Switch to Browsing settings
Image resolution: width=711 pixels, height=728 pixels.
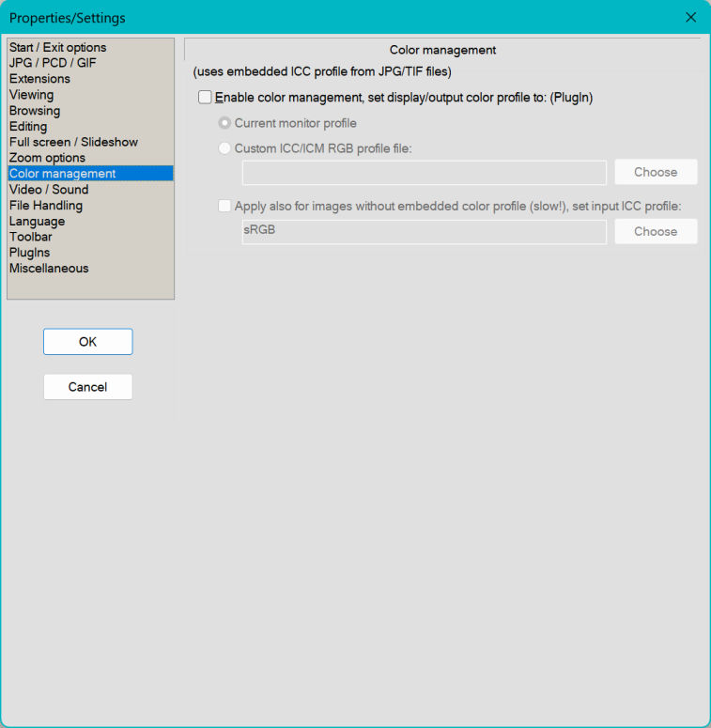[35, 111]
